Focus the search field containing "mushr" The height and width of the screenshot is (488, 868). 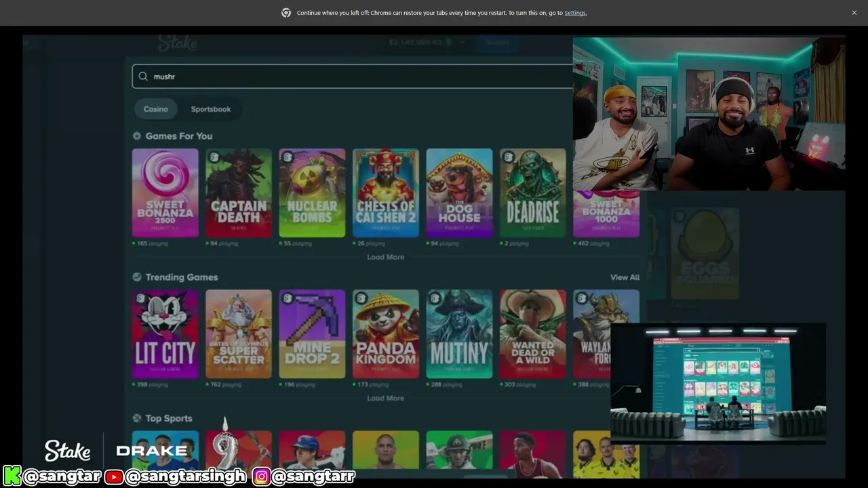[x=353, y=77]
